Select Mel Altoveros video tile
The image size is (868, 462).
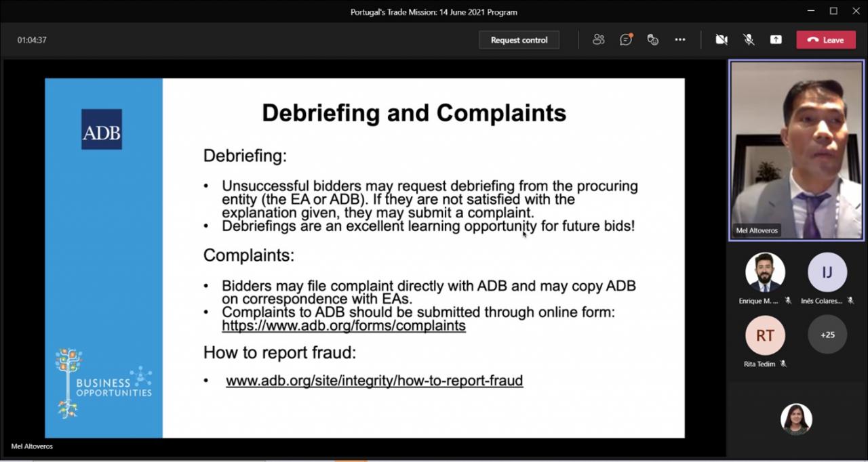click(x=797, y=150)
